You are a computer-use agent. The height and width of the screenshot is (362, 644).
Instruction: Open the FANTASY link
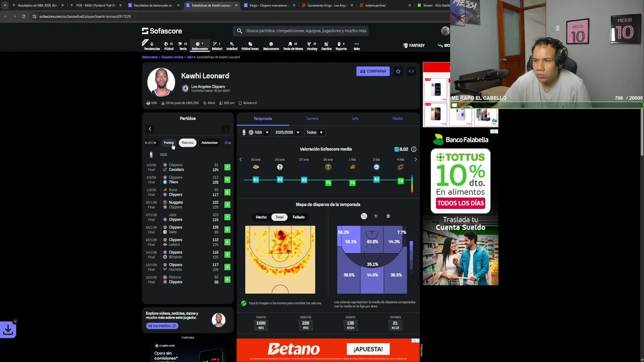tap(414, 46)
